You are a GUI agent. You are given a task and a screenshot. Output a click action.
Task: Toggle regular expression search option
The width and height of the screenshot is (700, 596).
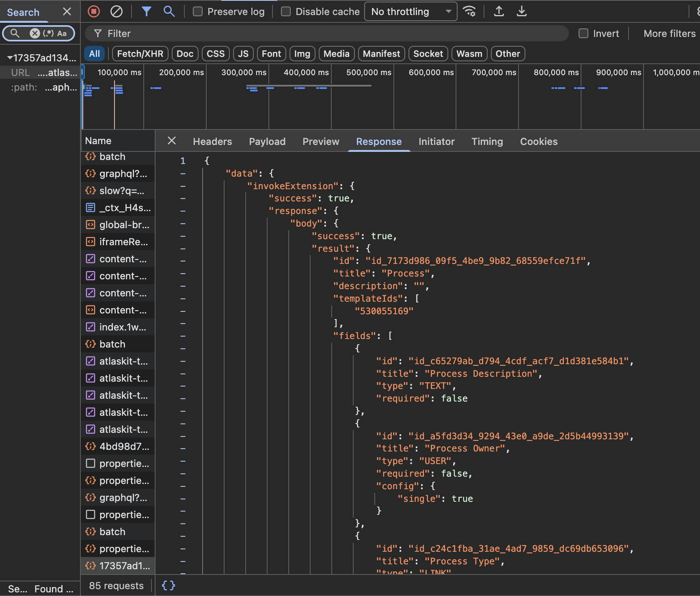tap(48, 33)
